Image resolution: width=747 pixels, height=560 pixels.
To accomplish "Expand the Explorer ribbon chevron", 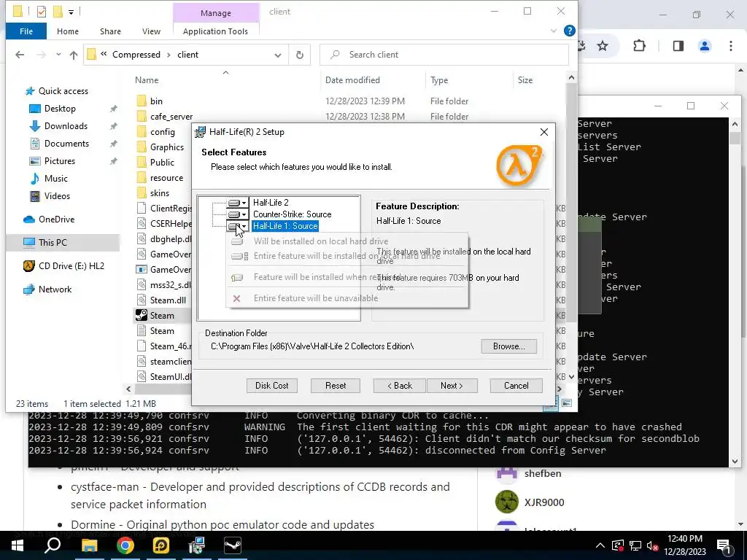I will [x=554, y=31].
